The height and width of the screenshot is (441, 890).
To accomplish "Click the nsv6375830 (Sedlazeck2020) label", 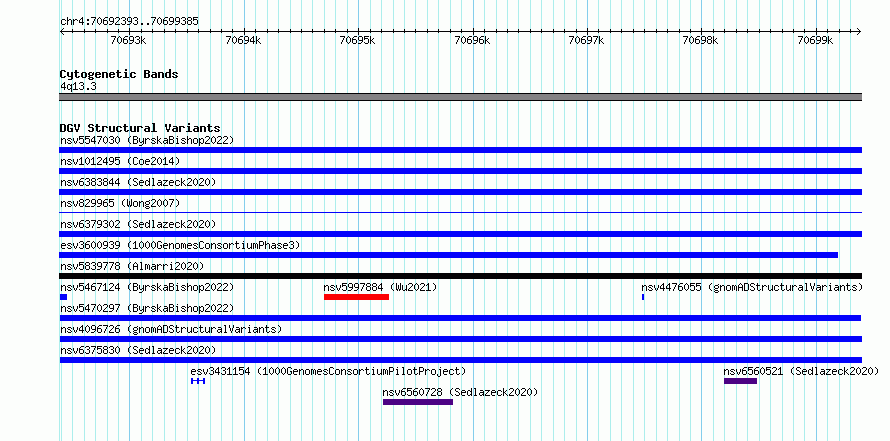I will click(x=138, y=350).
